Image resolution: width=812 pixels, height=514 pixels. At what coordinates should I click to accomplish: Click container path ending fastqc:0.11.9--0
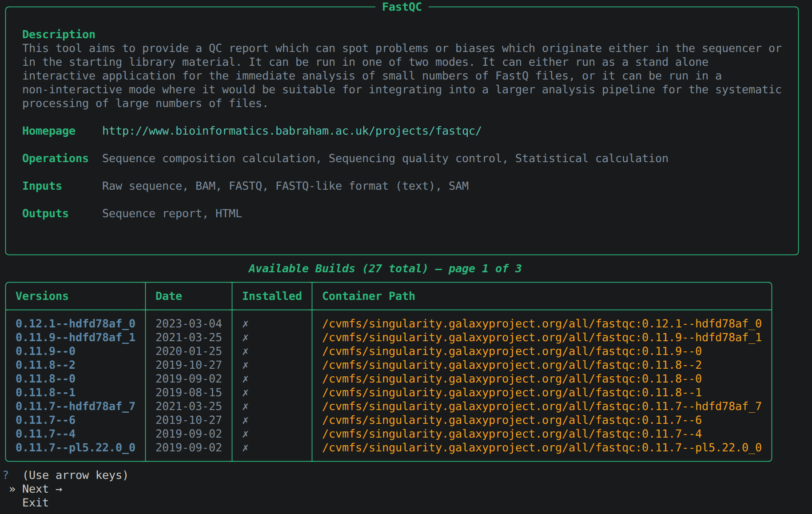(x=512, y=351)
